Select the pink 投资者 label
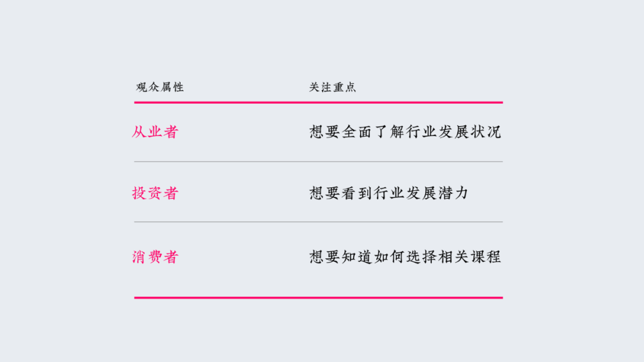 155,193
